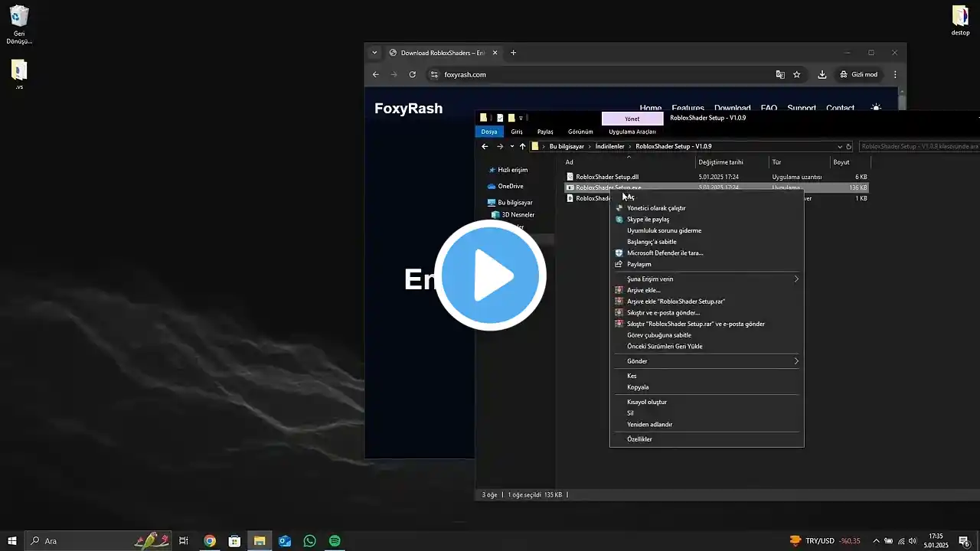Reload the page in Chrome
Viewport: 980px width, 551px height.
413,74
